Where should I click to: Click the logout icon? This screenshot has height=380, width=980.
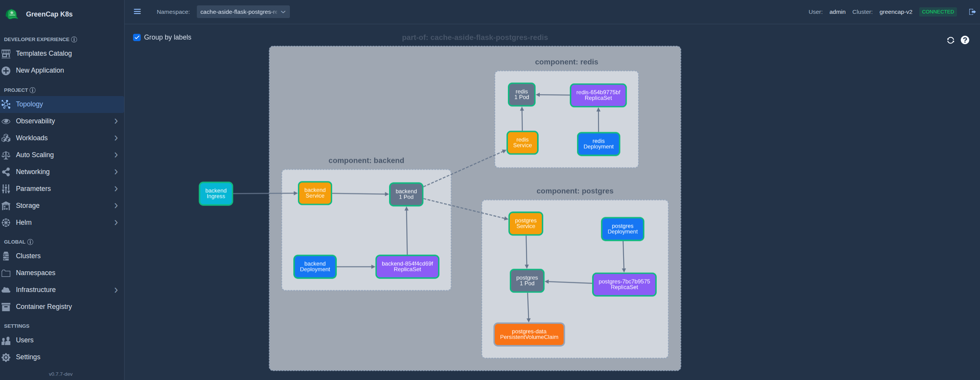pyautogui.click(x=972, y=12)
